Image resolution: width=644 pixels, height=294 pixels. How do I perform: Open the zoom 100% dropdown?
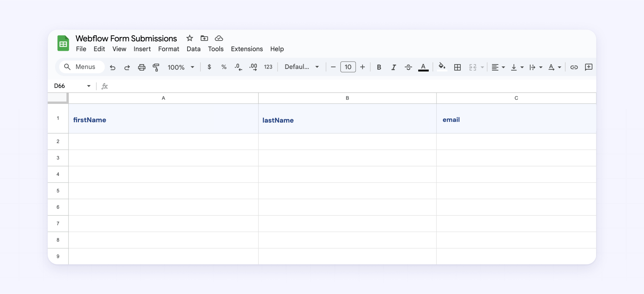pyautogui.click(x=181, y=67)
